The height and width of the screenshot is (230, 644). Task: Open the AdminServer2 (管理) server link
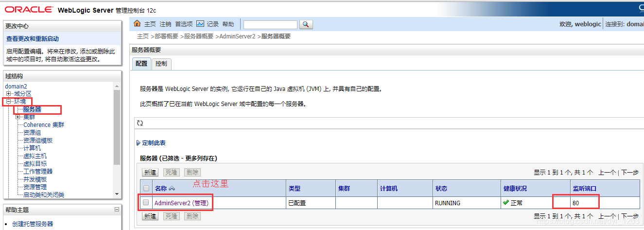pos(181,203)
